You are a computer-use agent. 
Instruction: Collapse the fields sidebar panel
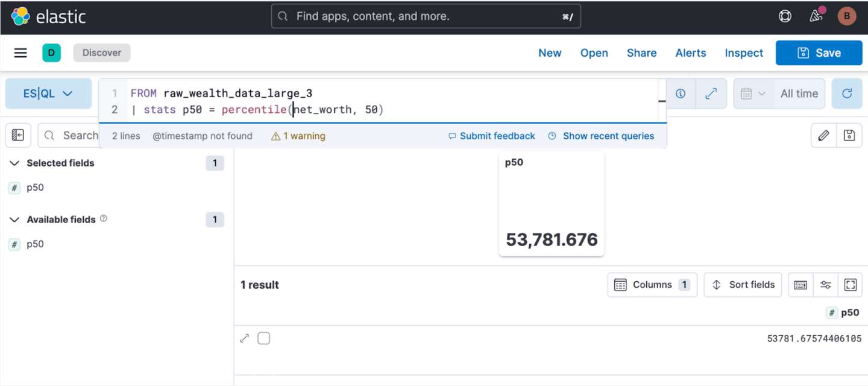18,135
